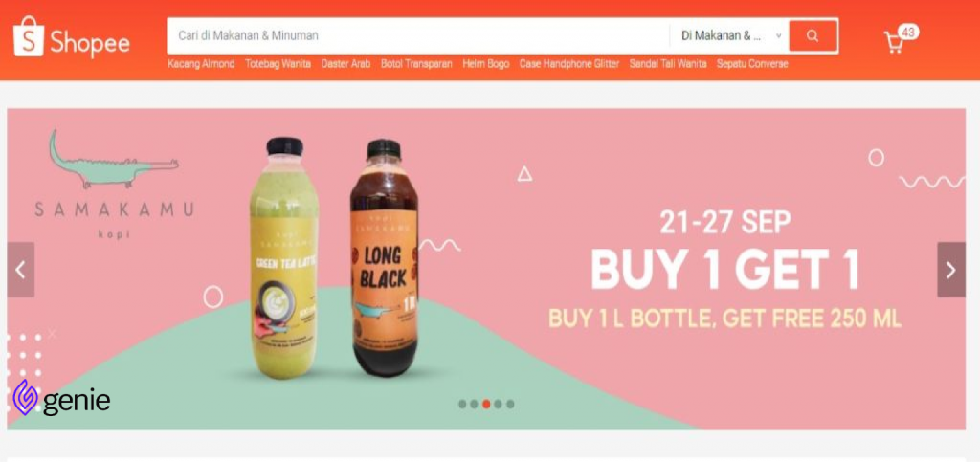Expand the Di Makanan & ... category dropdown

click(729, 35)
